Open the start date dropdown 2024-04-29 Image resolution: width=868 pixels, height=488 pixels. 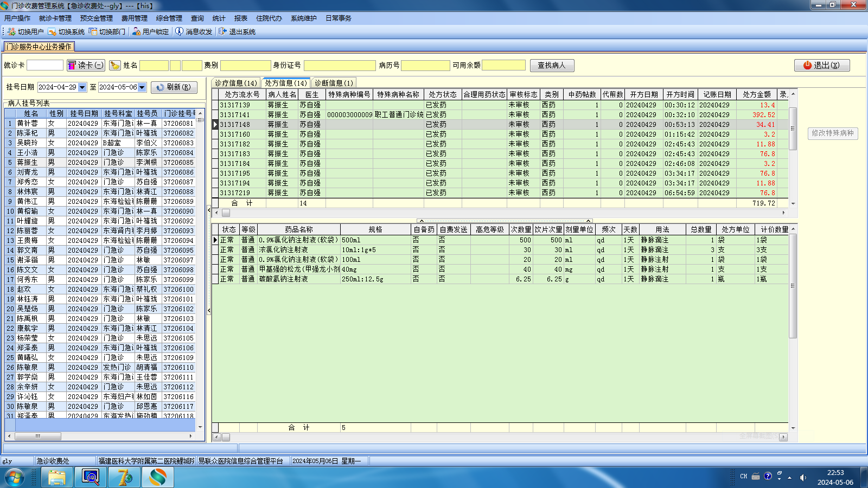[82, 87]
